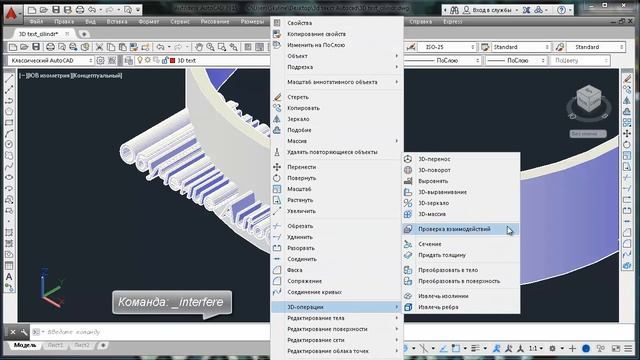
Task: Toggle the layer lock padlock icon for 3D text
Action: (x=165, y=60)
